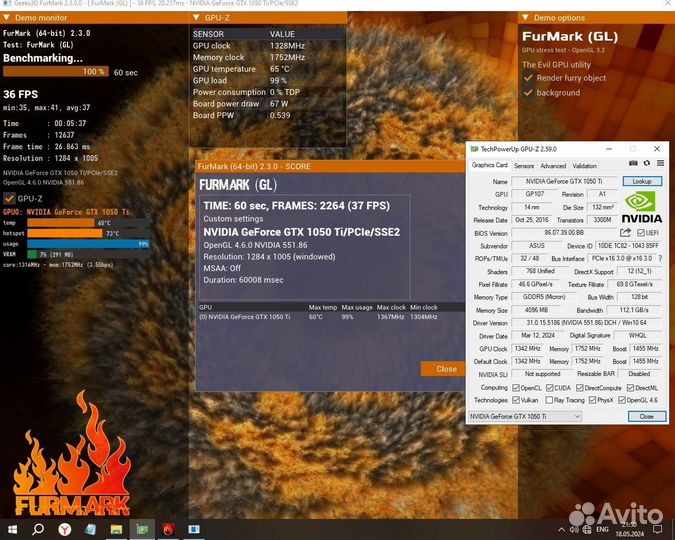Click Bus Interface question mark icon

[660, 258]
